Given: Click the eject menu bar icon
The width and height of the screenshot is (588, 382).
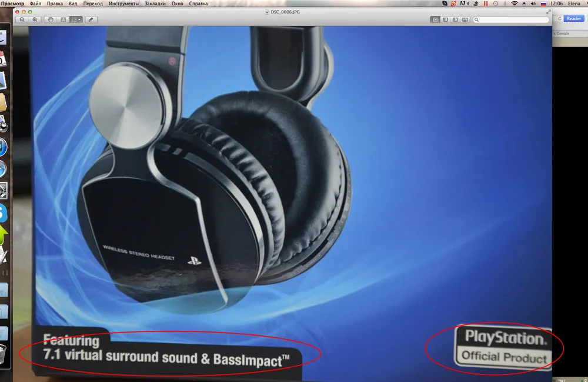Looking at the screenshot, I should coord(524,4).
